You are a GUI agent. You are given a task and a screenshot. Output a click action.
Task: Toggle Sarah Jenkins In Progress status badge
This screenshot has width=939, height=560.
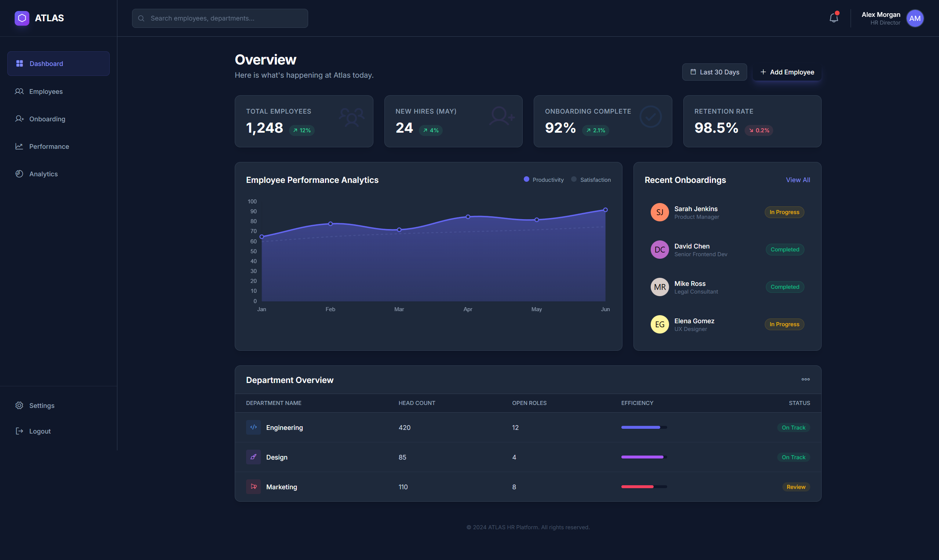(784, 212)
